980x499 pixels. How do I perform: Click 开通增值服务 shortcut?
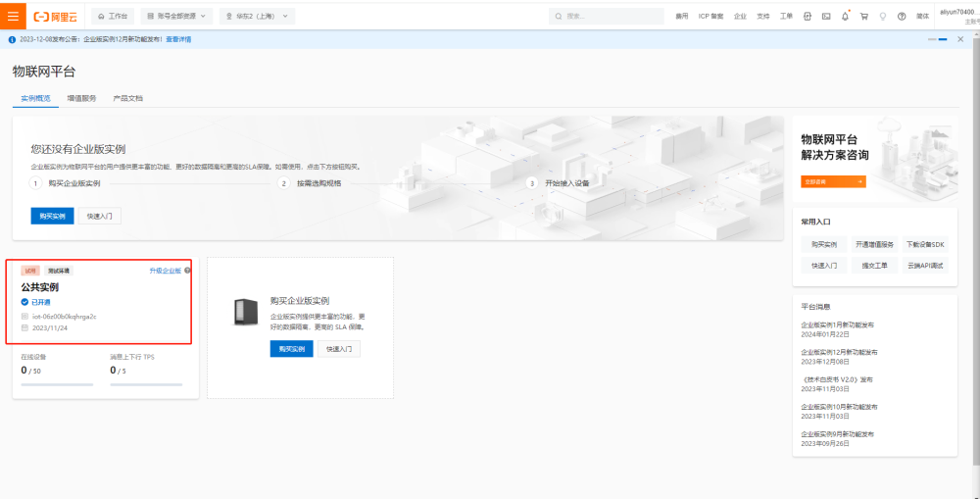coord(874,244)
